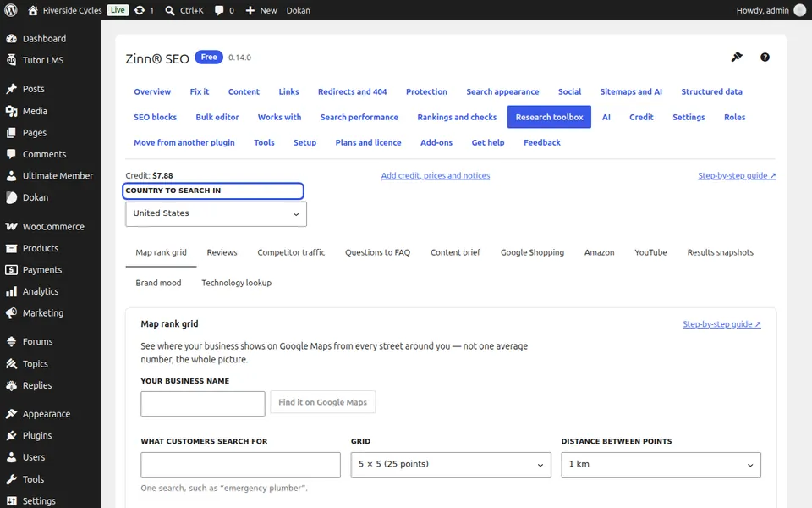Open the Distance between points dropdown
This screenshot has width=812, height=508.
[661, 465]
